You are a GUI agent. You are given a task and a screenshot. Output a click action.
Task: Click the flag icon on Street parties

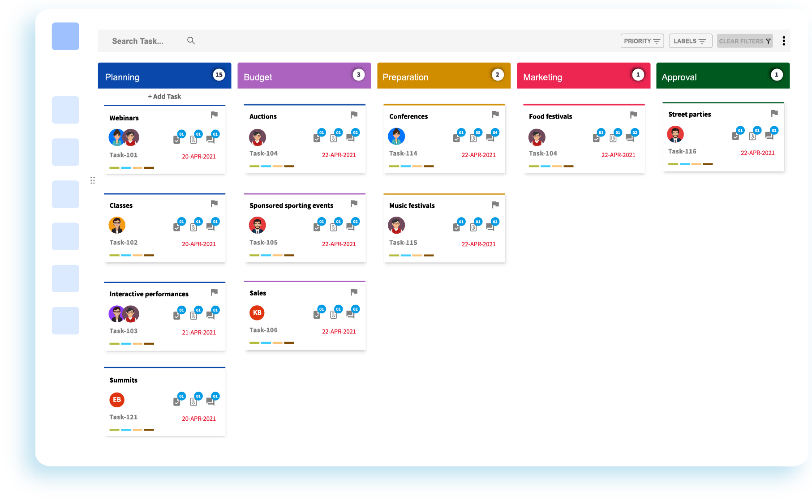pos(774,113)
